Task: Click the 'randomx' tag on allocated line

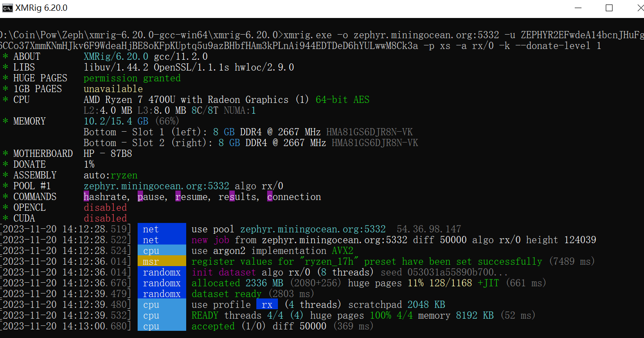Action: (x=162, y=283)
